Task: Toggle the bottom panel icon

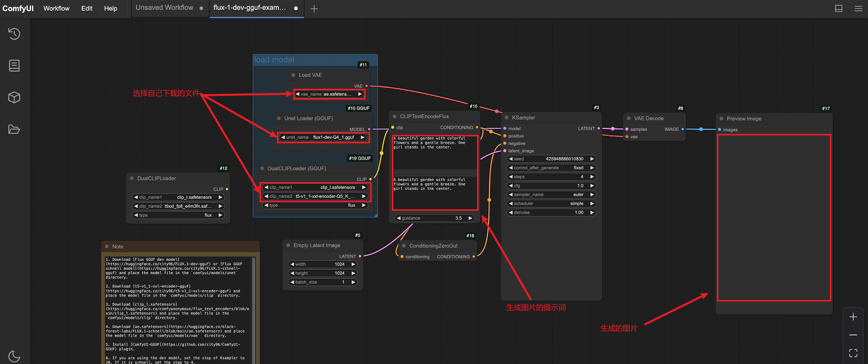Action: pyautogui.click(x=839, y=8)
